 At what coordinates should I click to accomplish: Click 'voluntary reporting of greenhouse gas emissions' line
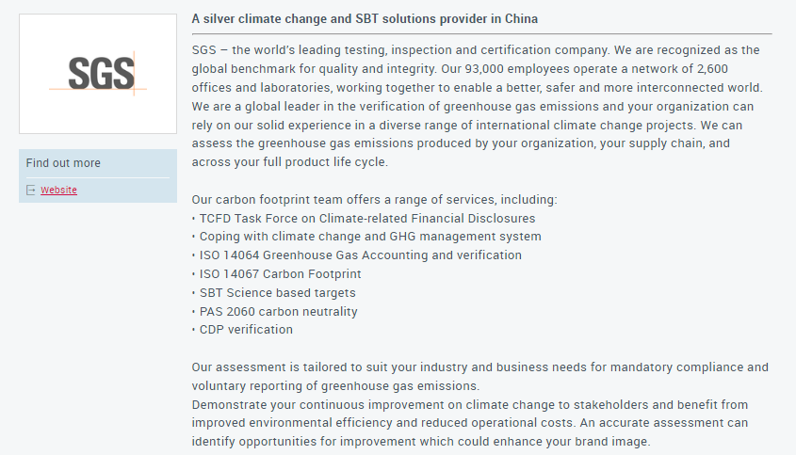(335, 386)
